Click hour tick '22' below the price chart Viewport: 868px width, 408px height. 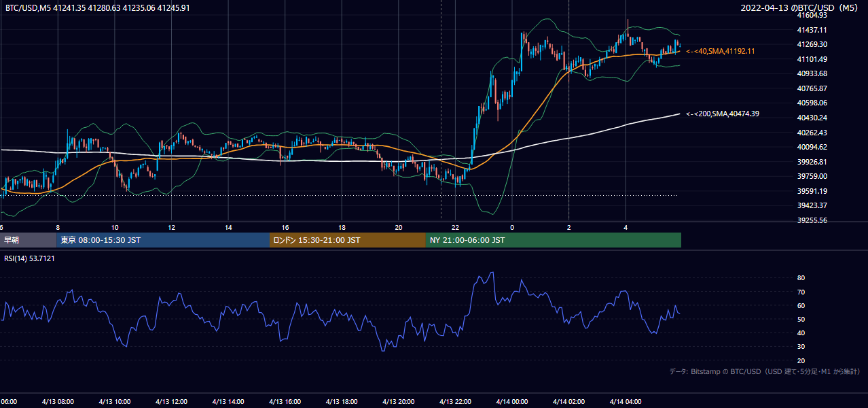coord(455,228)
